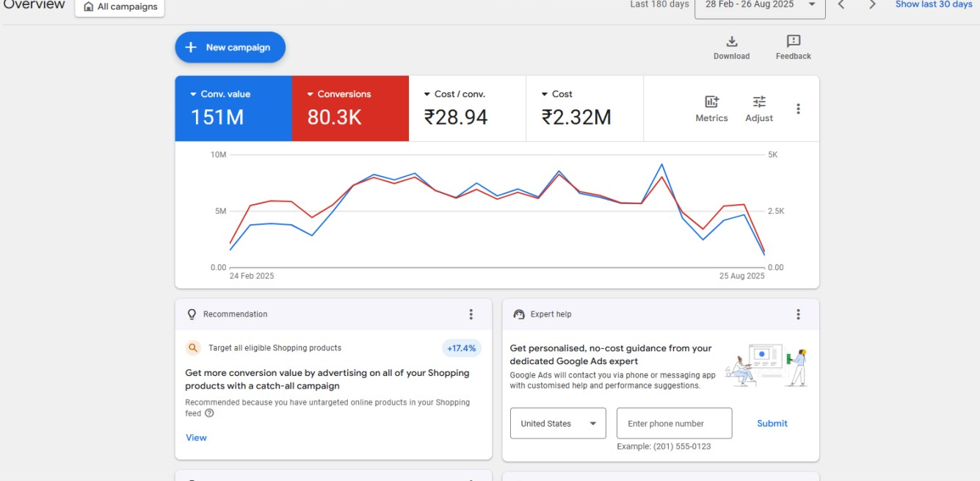Toggle the Conv. value metric card

coord(233,108)
